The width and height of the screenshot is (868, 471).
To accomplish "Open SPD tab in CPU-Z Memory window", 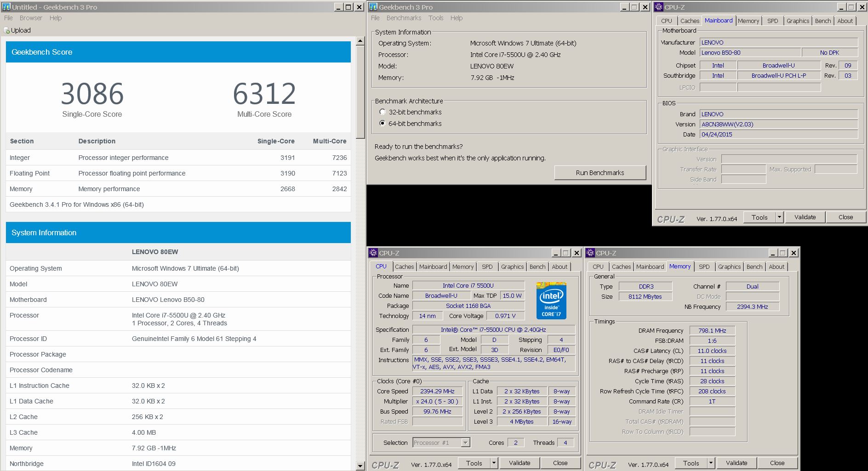I will click(x=704, y=267).
